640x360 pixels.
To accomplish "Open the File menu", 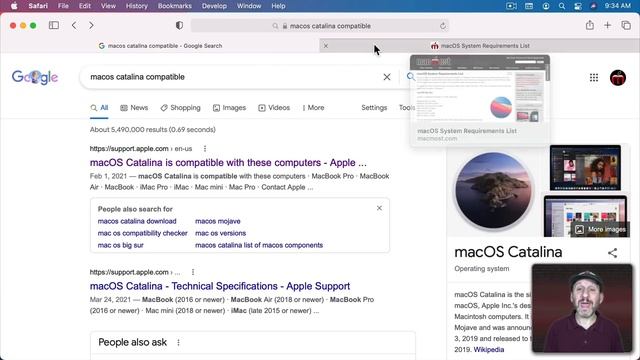I will point(63,6).
